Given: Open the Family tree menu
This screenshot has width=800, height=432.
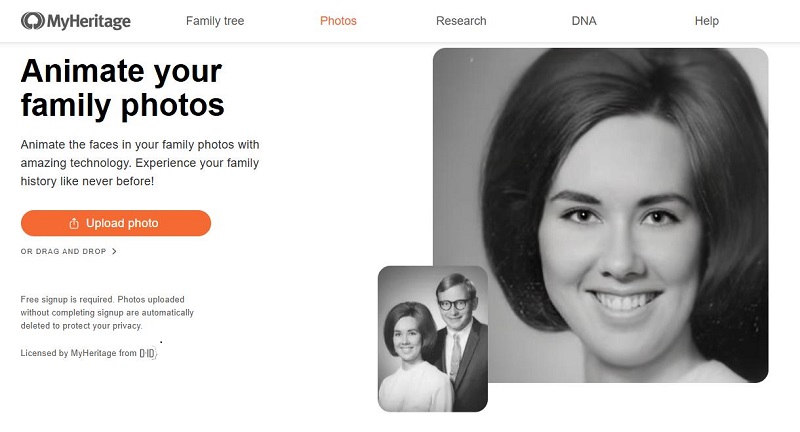Looking at the screenshot, I should [215, 21].
